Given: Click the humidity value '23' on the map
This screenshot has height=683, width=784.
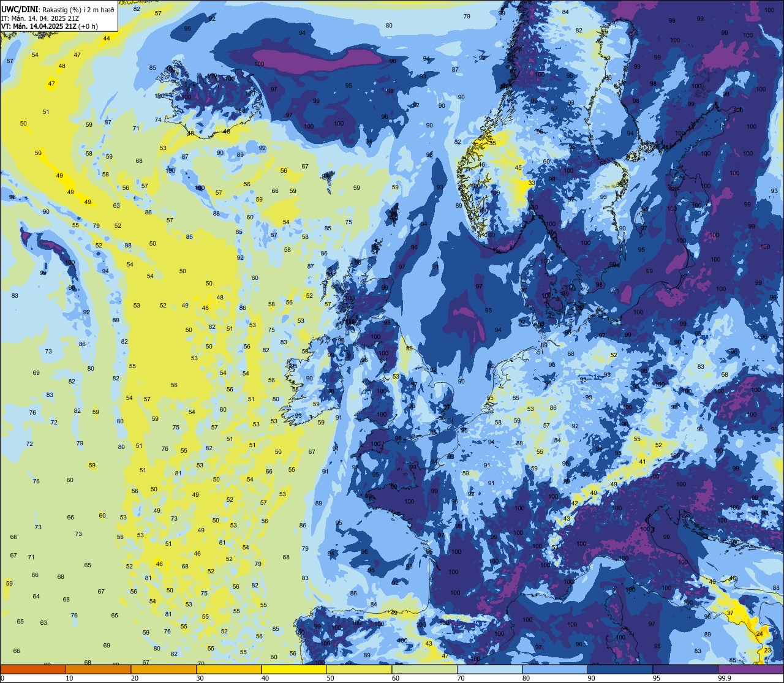Looking at the screenshot, I should [x=768, y=650].
